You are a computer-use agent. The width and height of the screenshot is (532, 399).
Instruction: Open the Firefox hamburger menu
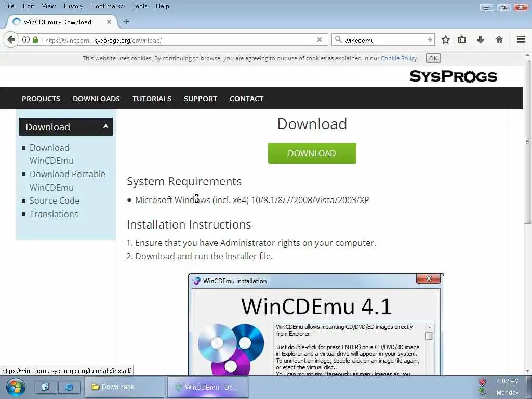pyautogui.click(x=521, y=39)
